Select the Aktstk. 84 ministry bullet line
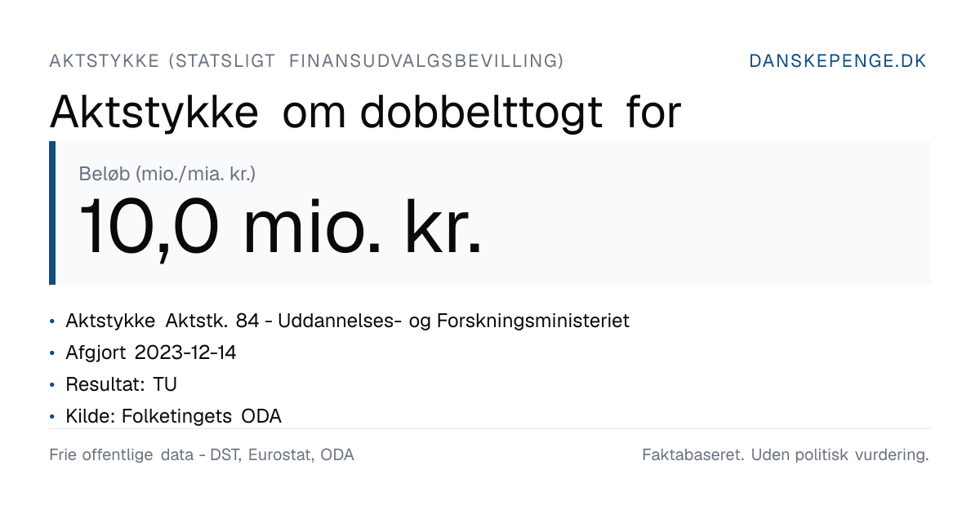980x514 pixels. coord(347,321)
